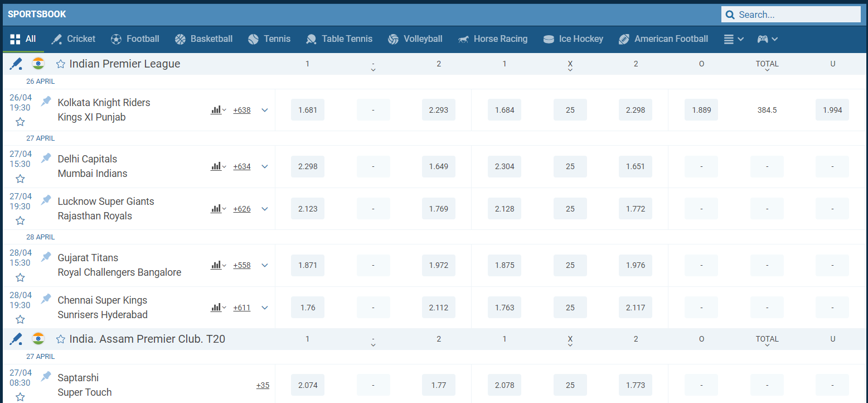
Task: Select odds 1.681 for Kolkata Knight Riders
Action: tap(308, 110)
